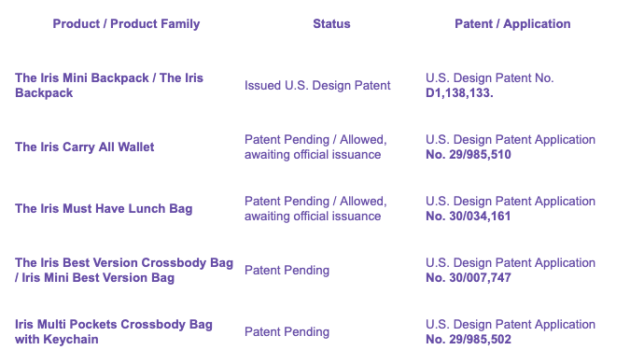This screenshot has width=630, height=364.
Task: Click Patent Pending status for Best Version Crossbody
Action: pos(287,270)
